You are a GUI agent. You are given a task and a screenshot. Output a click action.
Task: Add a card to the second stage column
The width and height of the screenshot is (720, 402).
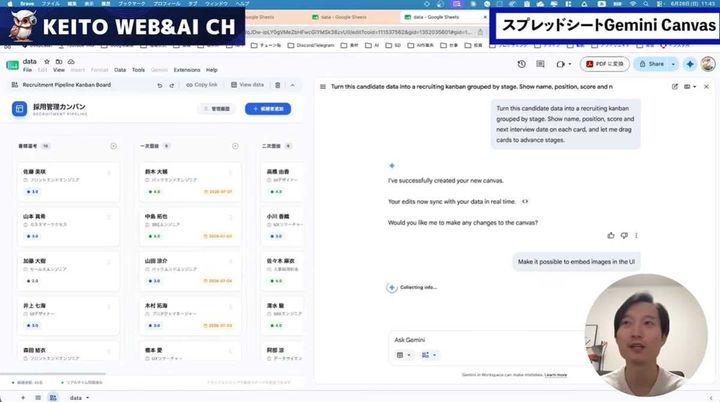(235, 146)
